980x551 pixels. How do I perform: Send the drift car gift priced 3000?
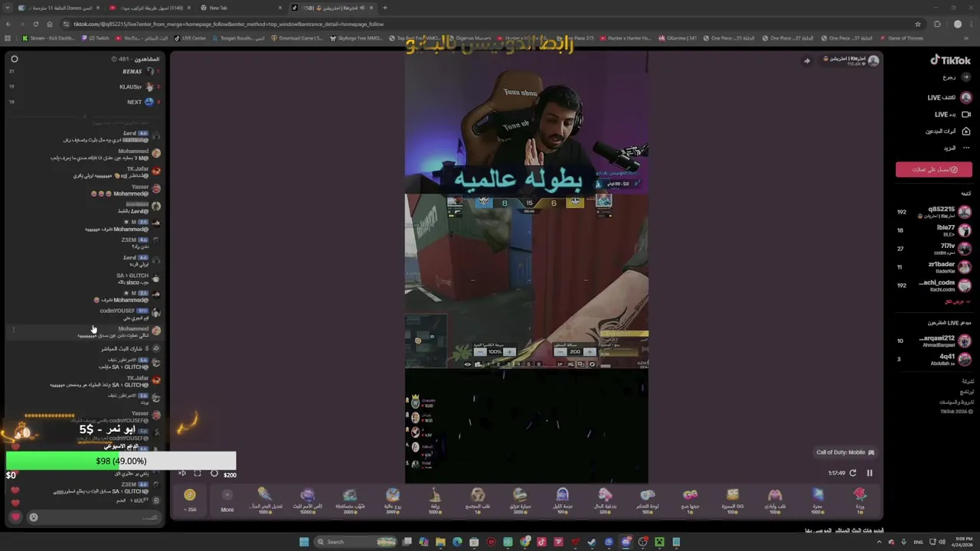tap(520, 500)
